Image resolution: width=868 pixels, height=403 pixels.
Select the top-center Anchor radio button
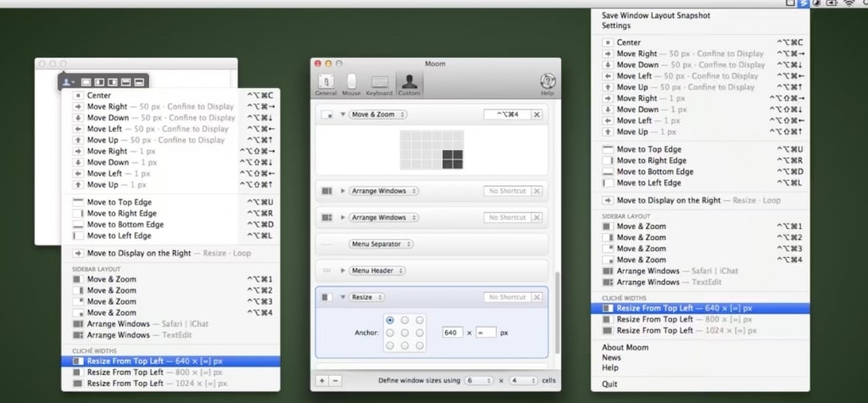404,321
